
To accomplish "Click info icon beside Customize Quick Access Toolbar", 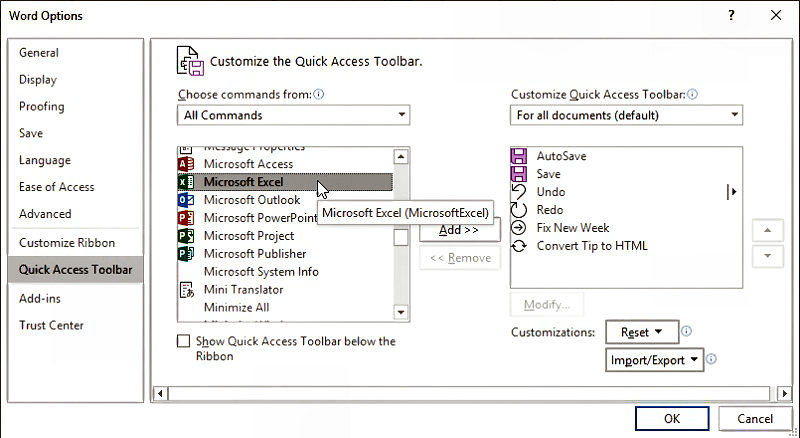I will coord(692,94).
